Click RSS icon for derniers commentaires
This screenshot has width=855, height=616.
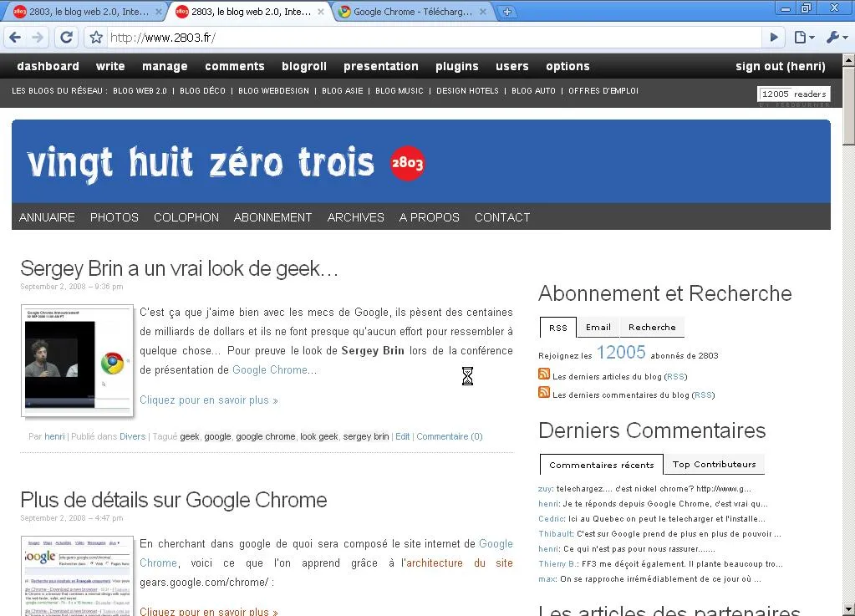point(543,392)
